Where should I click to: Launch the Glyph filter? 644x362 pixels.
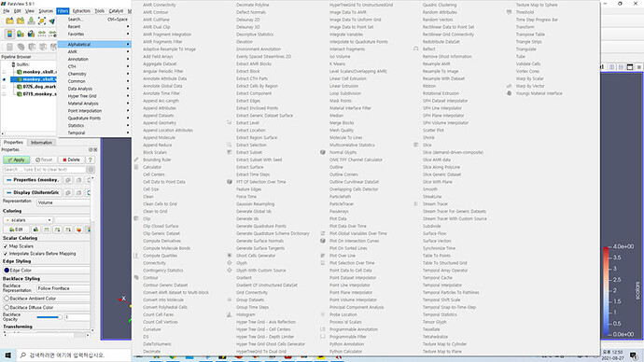click(x=242, y=263)
